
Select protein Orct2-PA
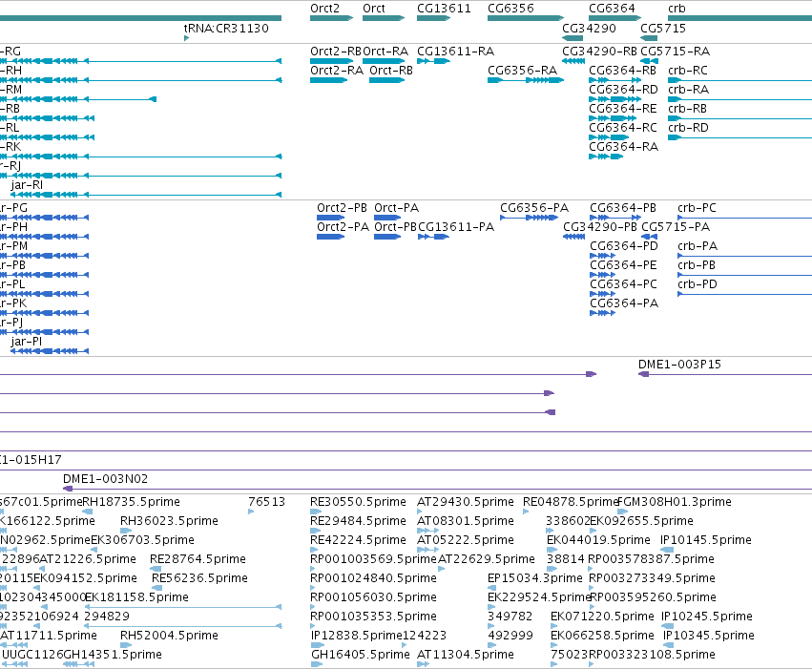click(331, 237)
